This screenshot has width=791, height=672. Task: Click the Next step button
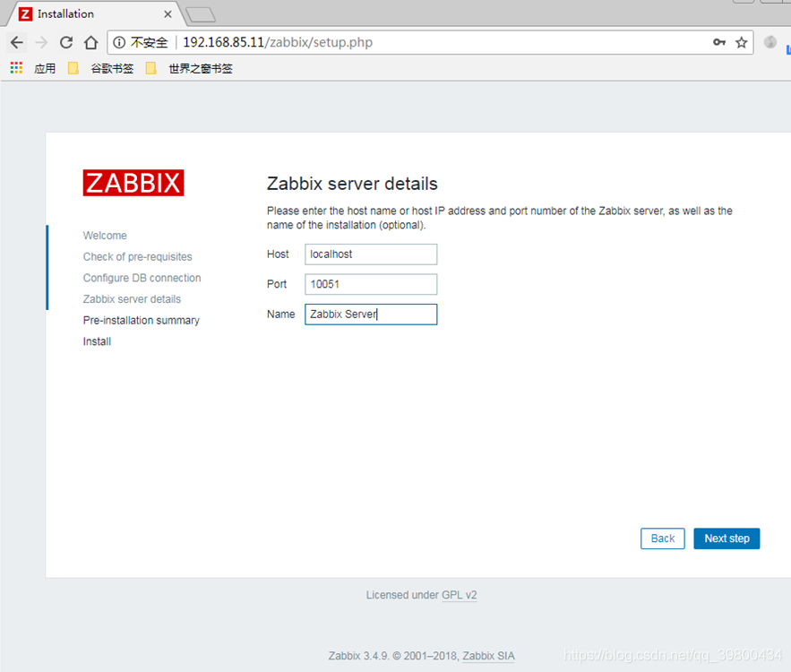pos(727,538)
